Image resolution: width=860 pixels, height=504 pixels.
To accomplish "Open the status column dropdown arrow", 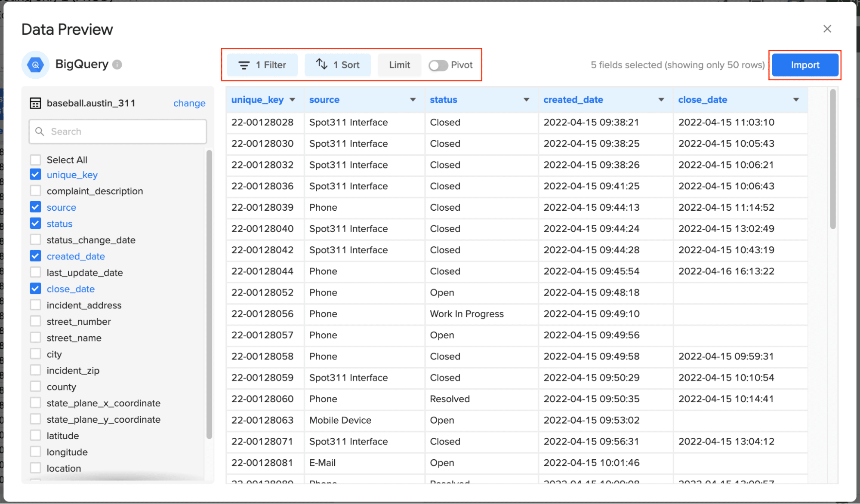I will [526, 100].
